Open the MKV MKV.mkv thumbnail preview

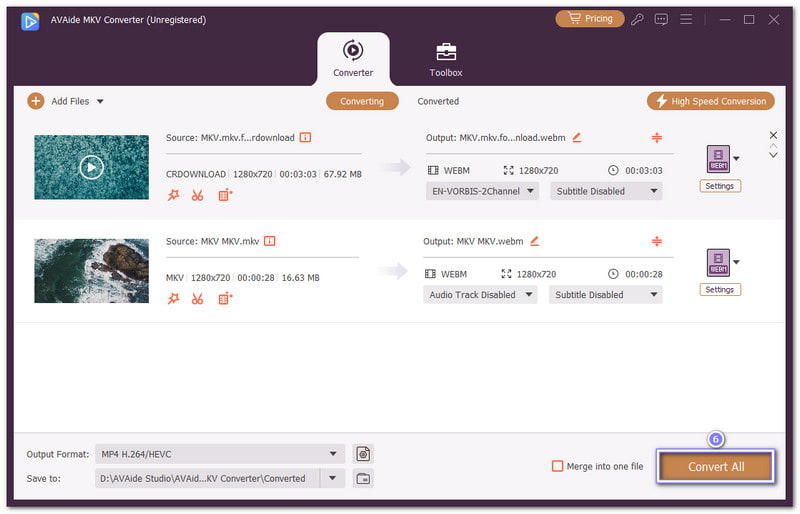[91, 271]
